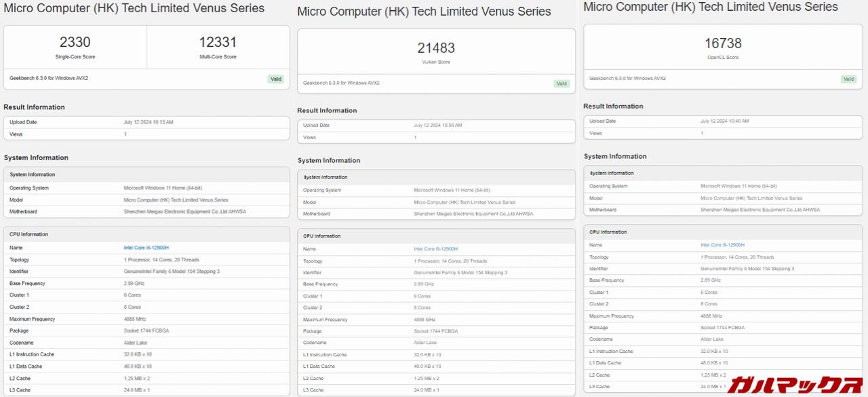868x397 pixels.
Task: Click the upload date July 12 2024 10:56 AM
Action: click(x=438, y=126)
